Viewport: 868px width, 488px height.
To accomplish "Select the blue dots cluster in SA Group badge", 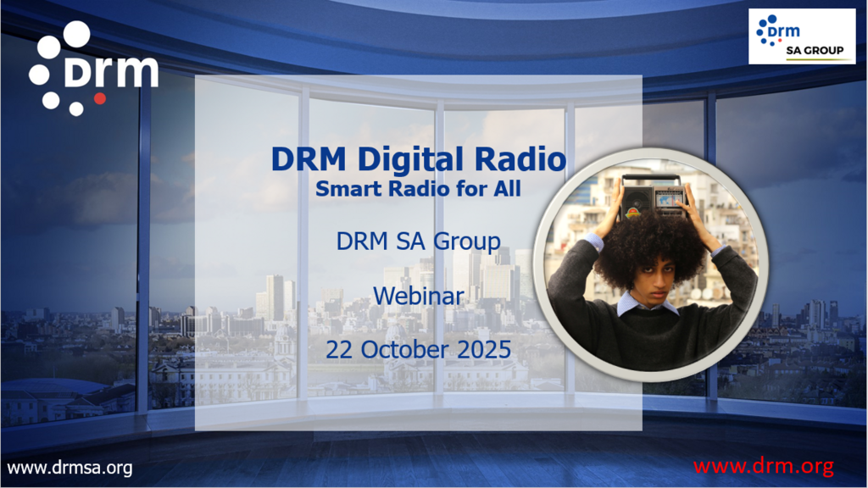I will pyautogui.click(x=767, y=29).
